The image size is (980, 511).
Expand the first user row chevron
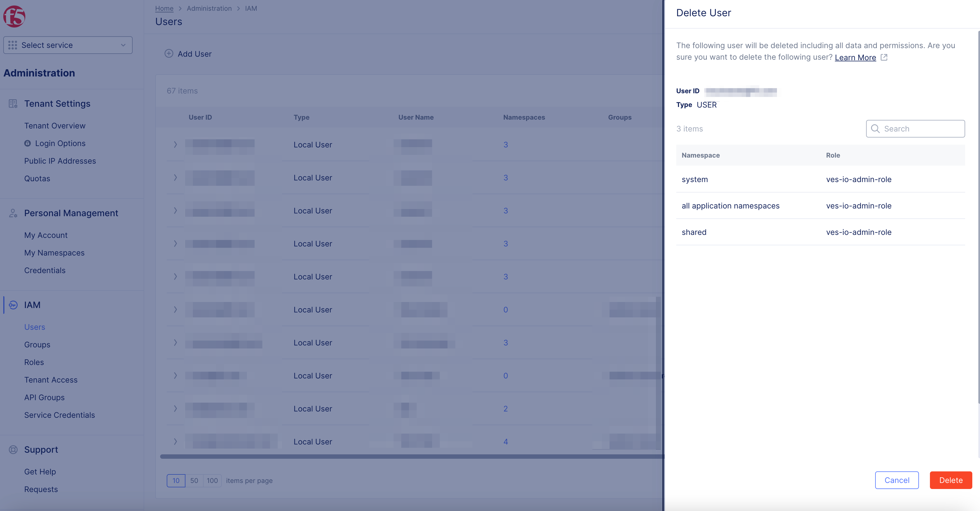(175, 144)
